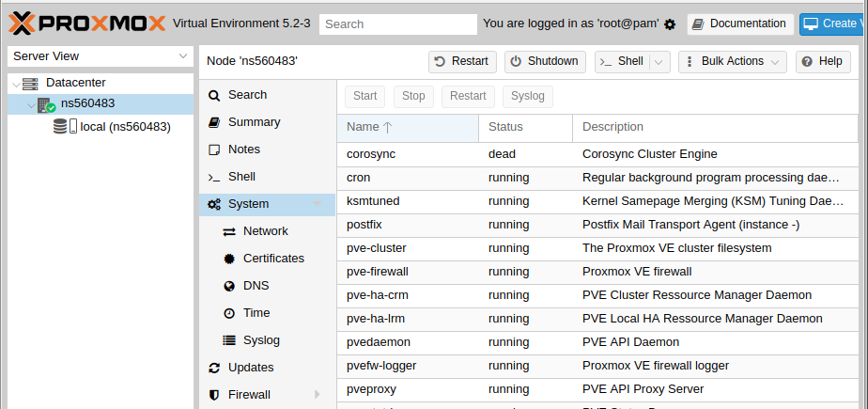Viewport: 868px width, 409px height.
Task: Open the Shell dropdown arrow
Action: point(659,61)
